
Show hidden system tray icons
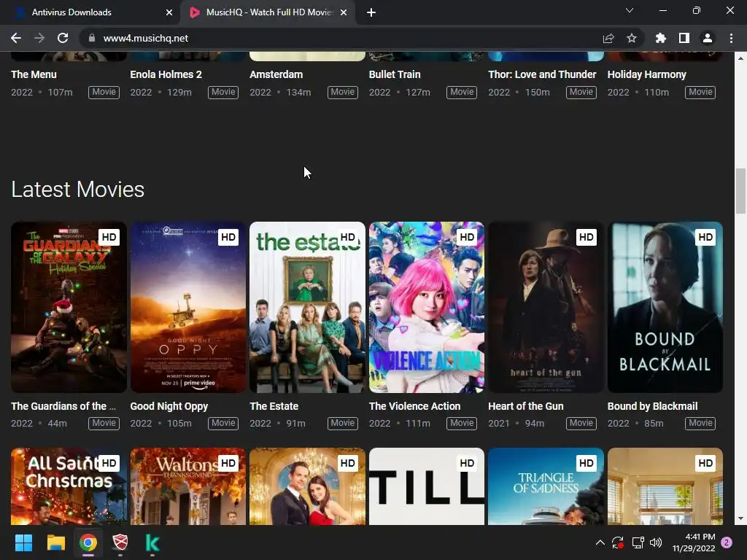point(600,542)
